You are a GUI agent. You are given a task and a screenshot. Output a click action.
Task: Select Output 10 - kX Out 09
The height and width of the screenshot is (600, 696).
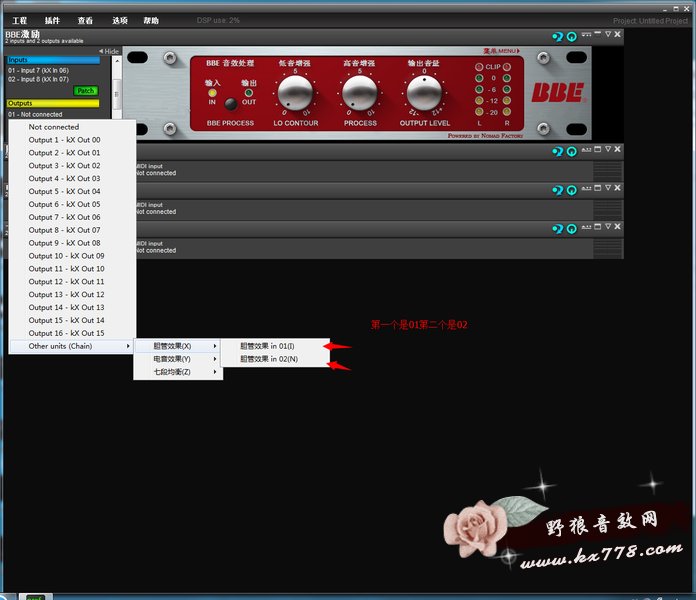tap(72, 256)
